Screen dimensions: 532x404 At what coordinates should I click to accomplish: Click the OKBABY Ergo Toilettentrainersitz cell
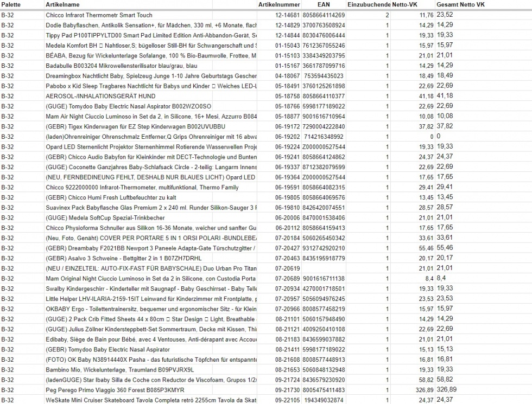click(x=151, y=310)
